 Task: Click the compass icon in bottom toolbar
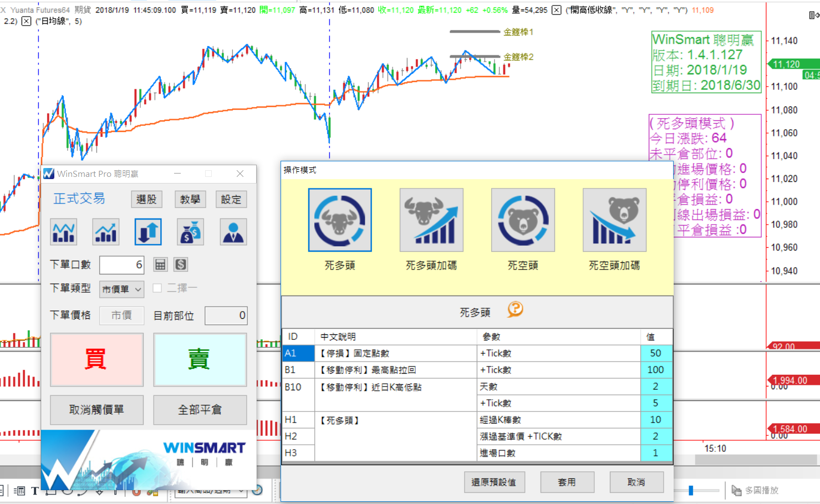pyautogui.click(x=257, y=490)
